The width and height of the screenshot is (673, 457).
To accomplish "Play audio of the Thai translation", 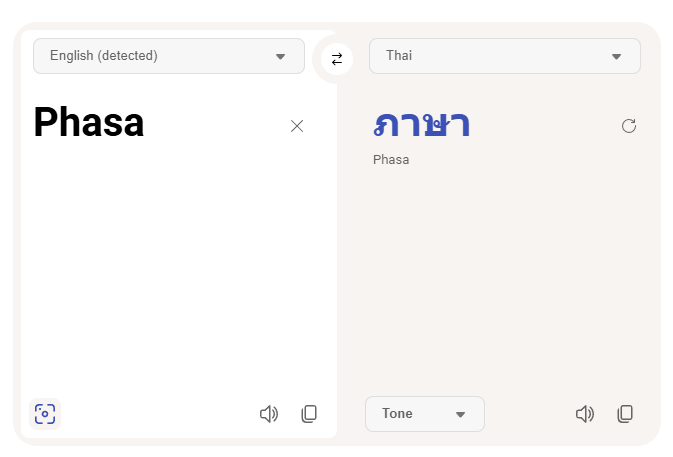I will [585, 413].
